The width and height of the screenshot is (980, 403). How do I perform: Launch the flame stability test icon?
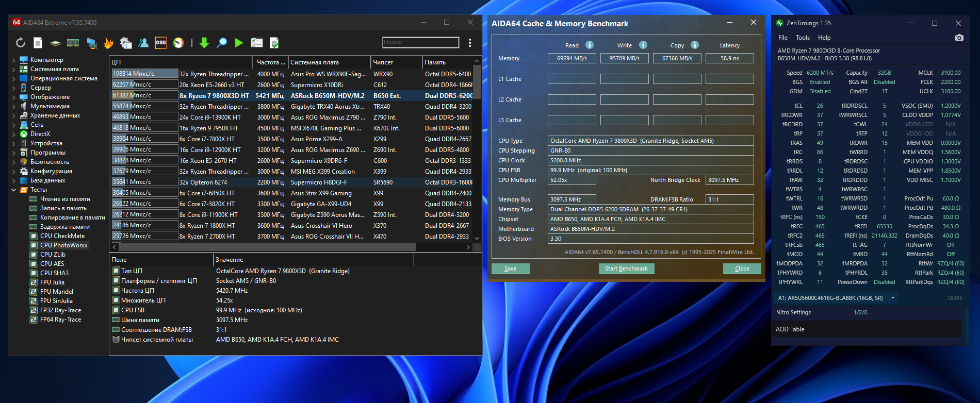coord(108,43)
